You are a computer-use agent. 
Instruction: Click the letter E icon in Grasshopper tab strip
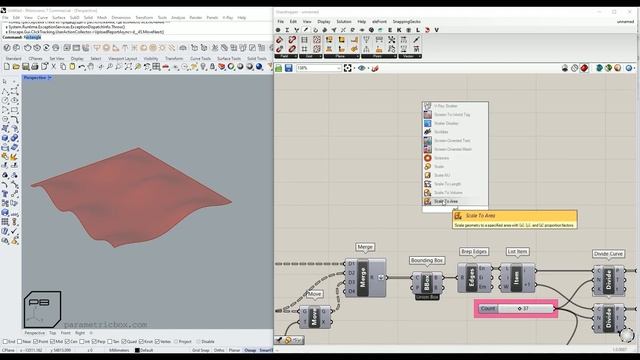(390, 30)
